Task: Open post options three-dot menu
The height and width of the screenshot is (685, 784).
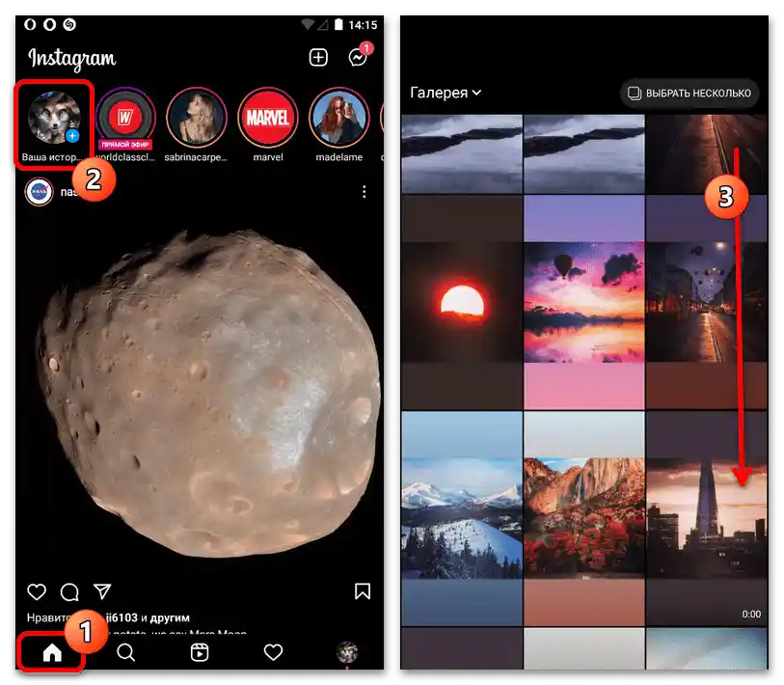Action: coord(364,192)
